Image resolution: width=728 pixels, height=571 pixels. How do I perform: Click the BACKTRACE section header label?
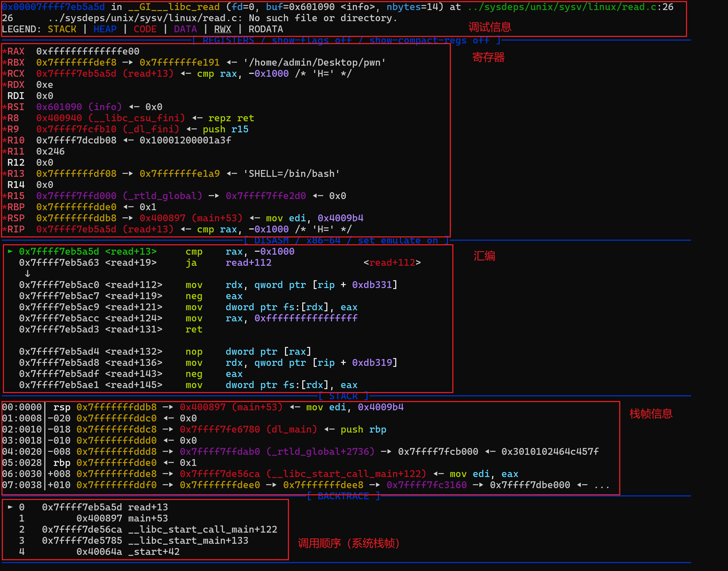click(343, 496)
